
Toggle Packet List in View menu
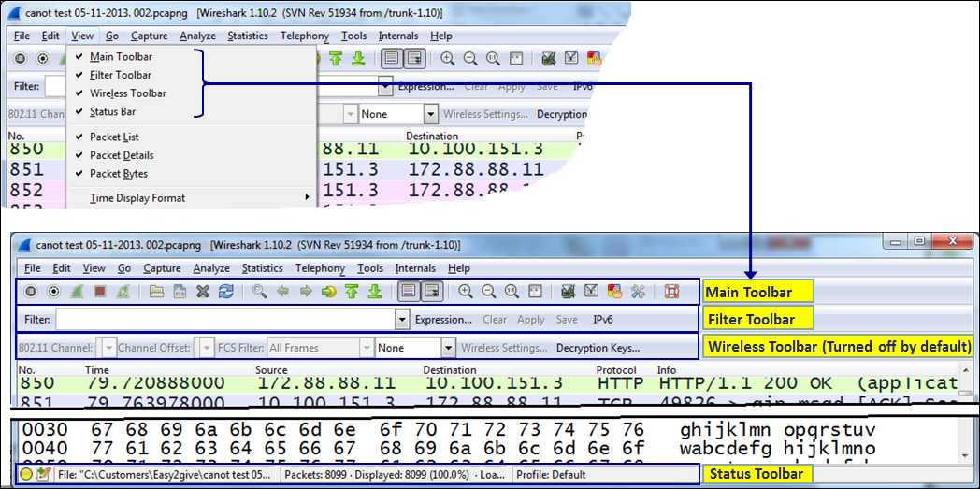112,137
